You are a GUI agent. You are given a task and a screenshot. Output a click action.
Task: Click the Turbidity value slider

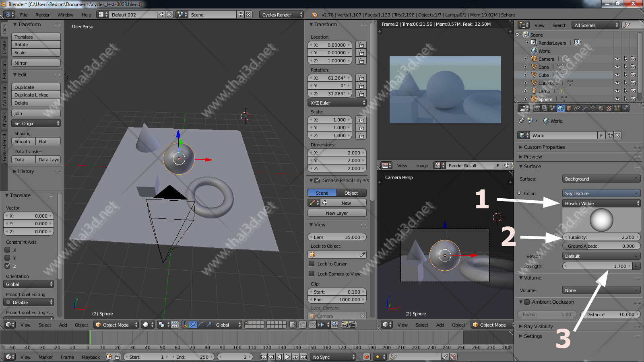(601, 237)
